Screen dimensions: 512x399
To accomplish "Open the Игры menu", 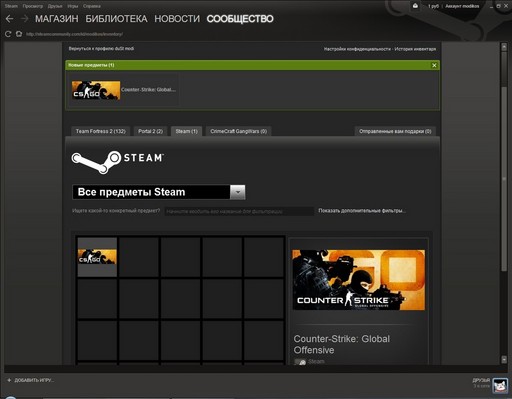I will point(73,6).
